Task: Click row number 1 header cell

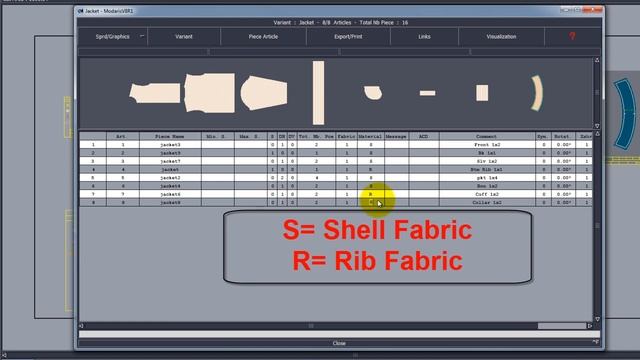Action: 93,144
